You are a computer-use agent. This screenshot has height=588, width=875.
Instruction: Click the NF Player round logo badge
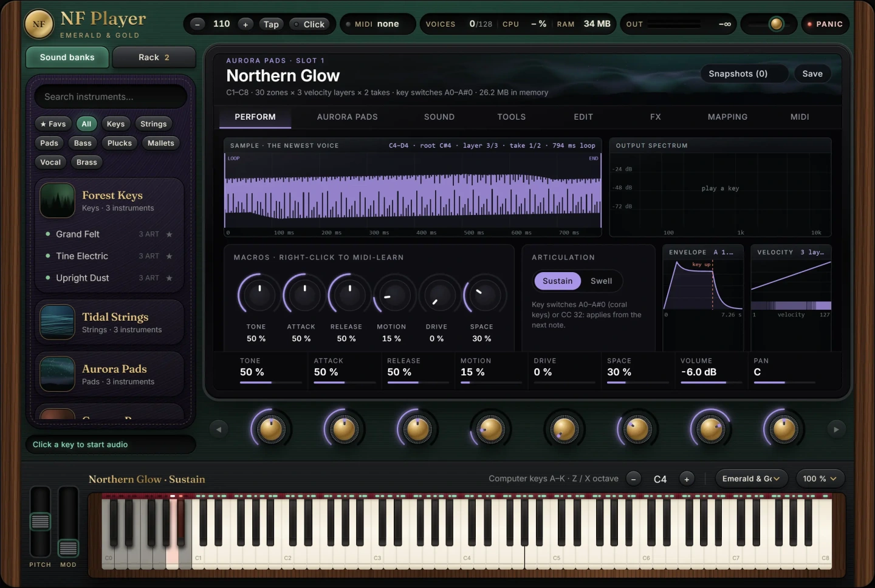point(39,24)
